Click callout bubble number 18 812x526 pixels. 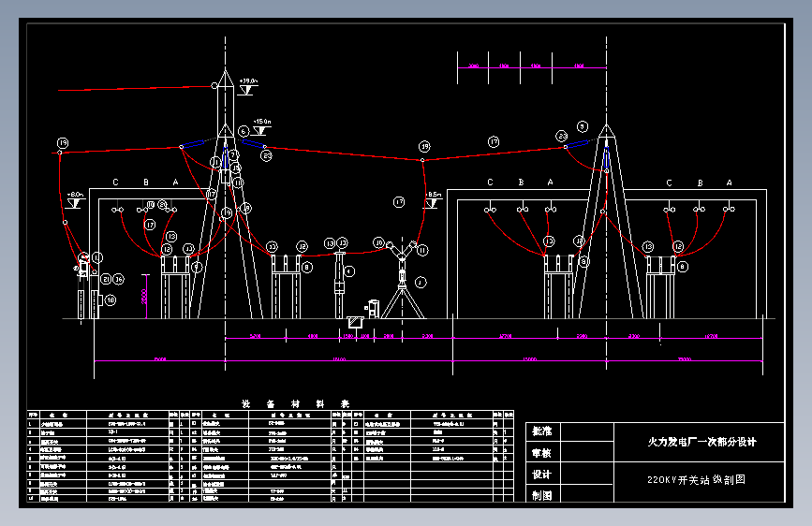tap(111, 300)
